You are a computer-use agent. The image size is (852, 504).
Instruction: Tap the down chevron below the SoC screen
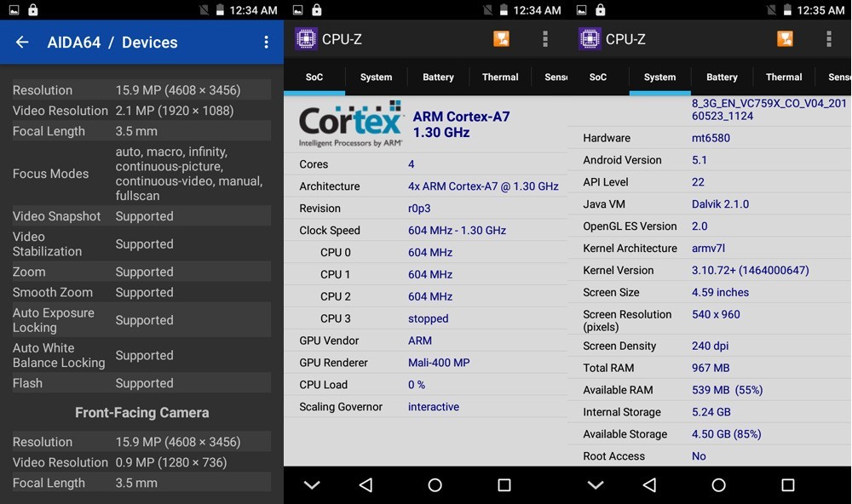point(312,485)
